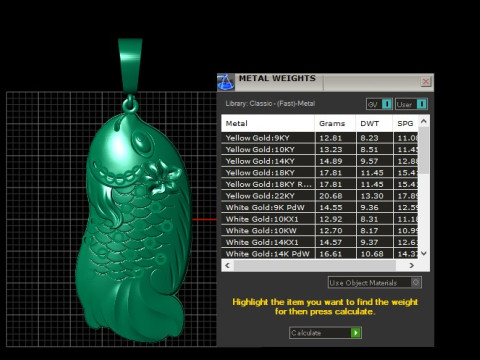Click the 12.92 grams cell
The width and height of the screenshot is (480, 360).
pyautogui.click(x=335, y=219)
